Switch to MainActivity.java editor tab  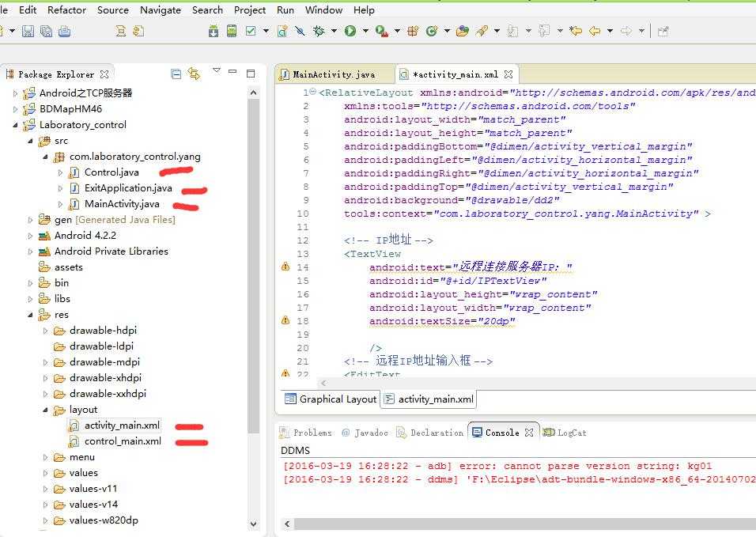pyautogui.click(x=334, y=74)
